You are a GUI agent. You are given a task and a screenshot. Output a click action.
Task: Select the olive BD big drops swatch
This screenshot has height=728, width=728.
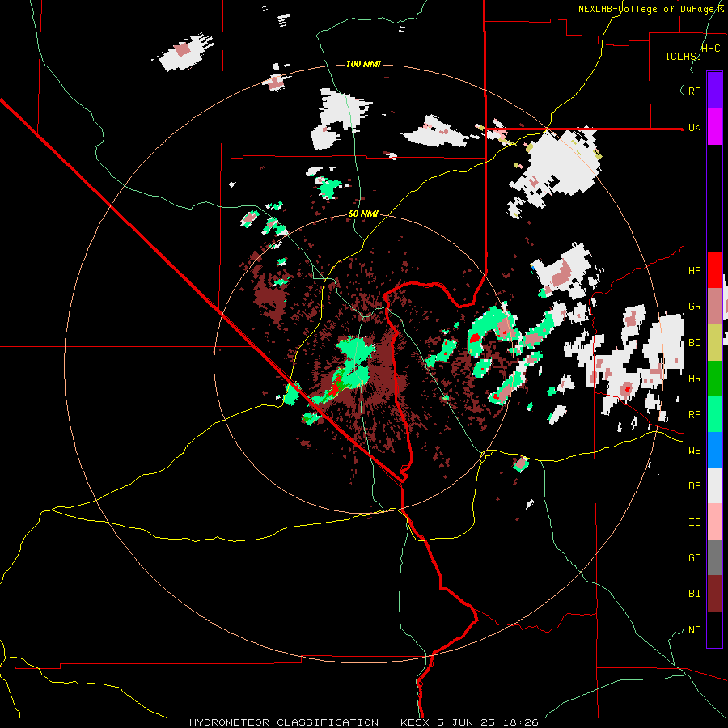click(714, 343)
